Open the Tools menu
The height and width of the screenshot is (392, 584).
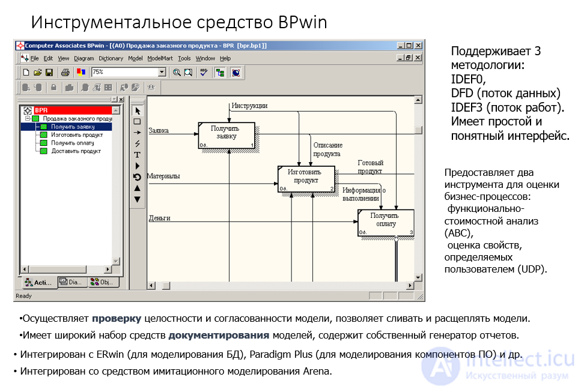184,58
